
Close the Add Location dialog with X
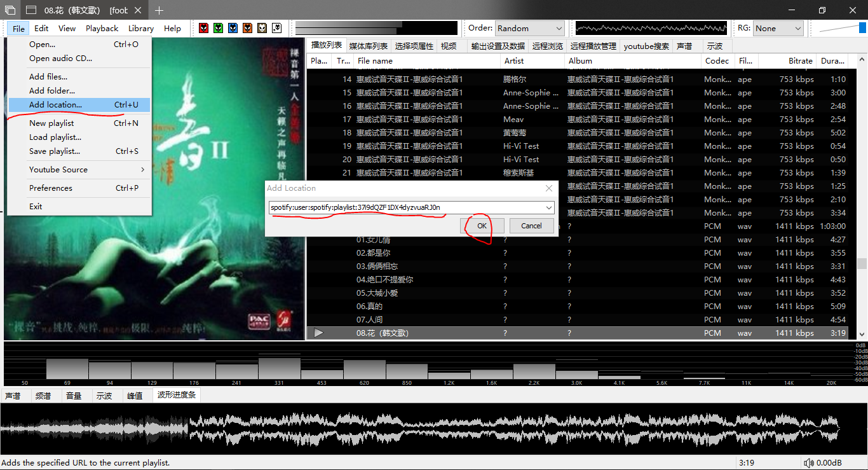(x=549, y=188)
